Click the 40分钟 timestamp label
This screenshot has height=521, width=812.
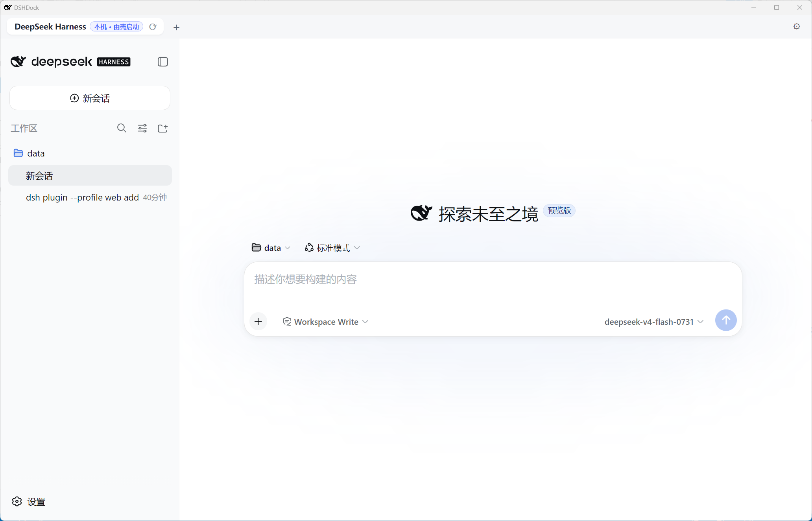click(x=155, y=197)
